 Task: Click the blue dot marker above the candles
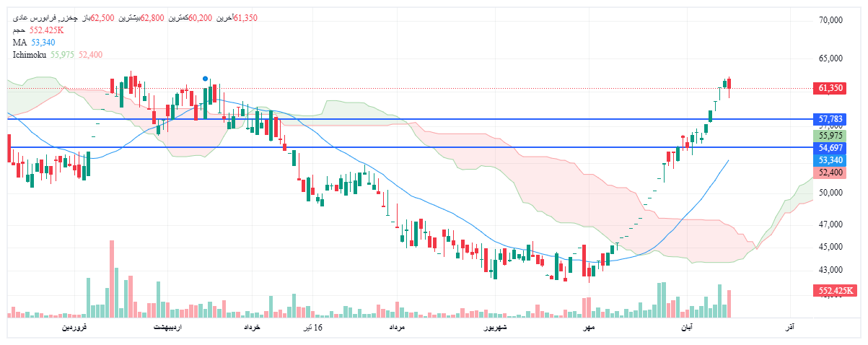click(206, 78)
